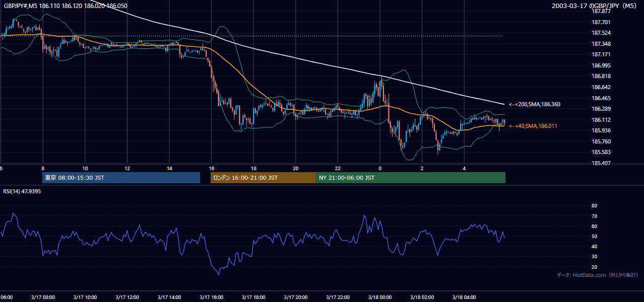
Task: Click price level 186.995 on the axis
Action: click(x=600, y=65)
